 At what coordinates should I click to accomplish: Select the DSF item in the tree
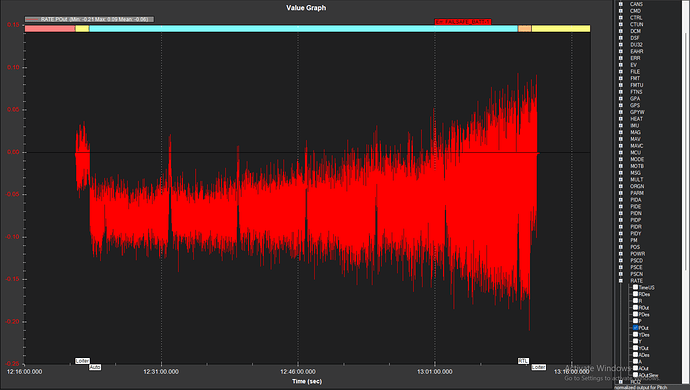point(635,38)
